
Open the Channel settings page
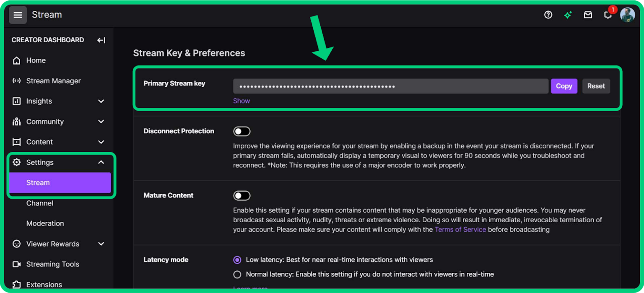[40, 203]
